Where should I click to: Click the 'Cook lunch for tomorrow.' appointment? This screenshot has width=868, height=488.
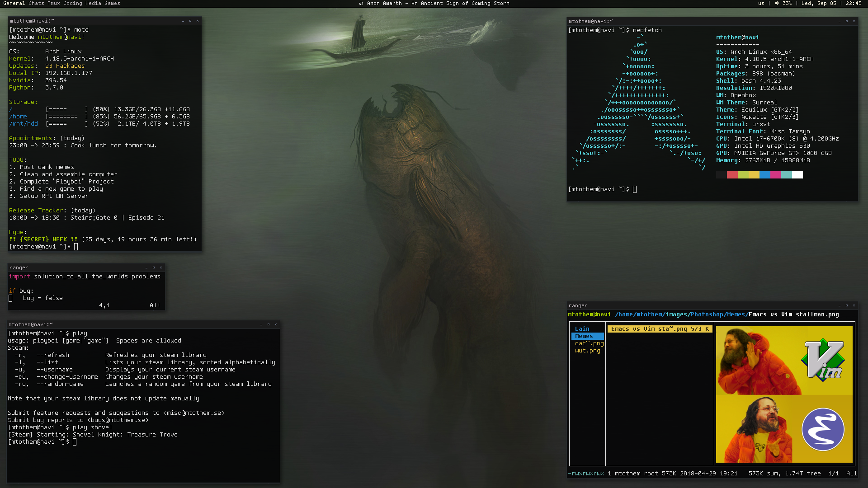[x=113, y=145]
